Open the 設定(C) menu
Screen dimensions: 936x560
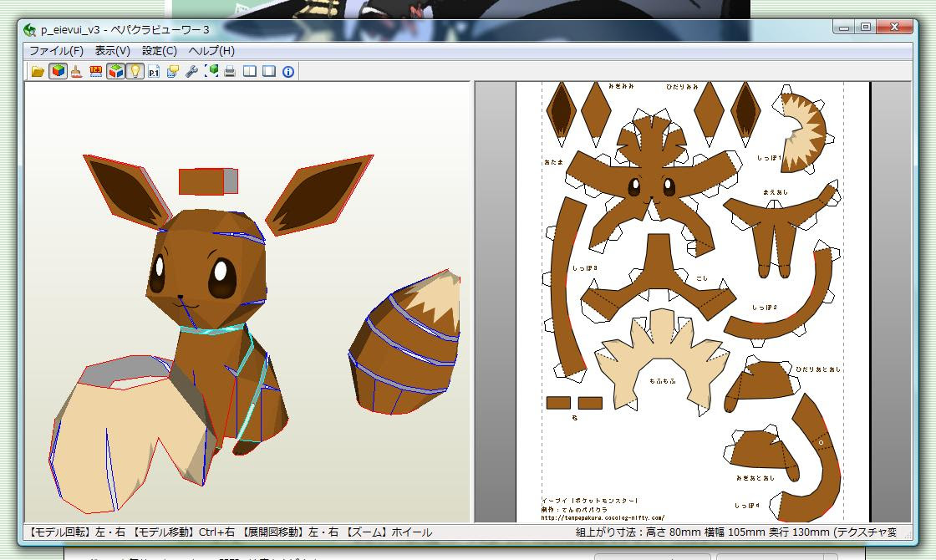click(160, 51)
